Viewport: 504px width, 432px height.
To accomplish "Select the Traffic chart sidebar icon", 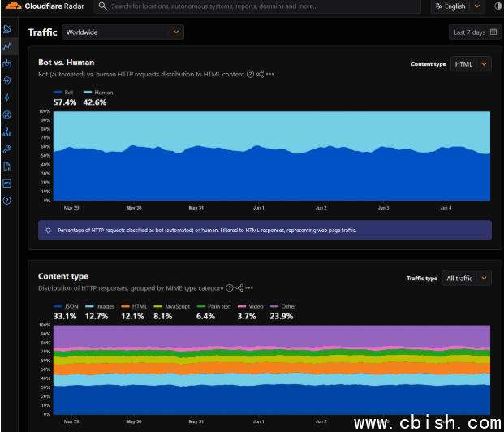I will click(7, 46).
